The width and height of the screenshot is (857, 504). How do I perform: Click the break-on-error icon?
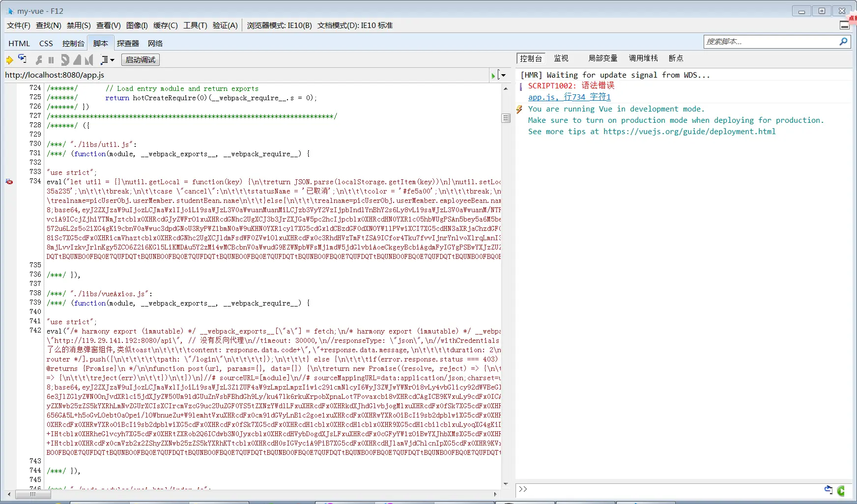tap(39, 60)
